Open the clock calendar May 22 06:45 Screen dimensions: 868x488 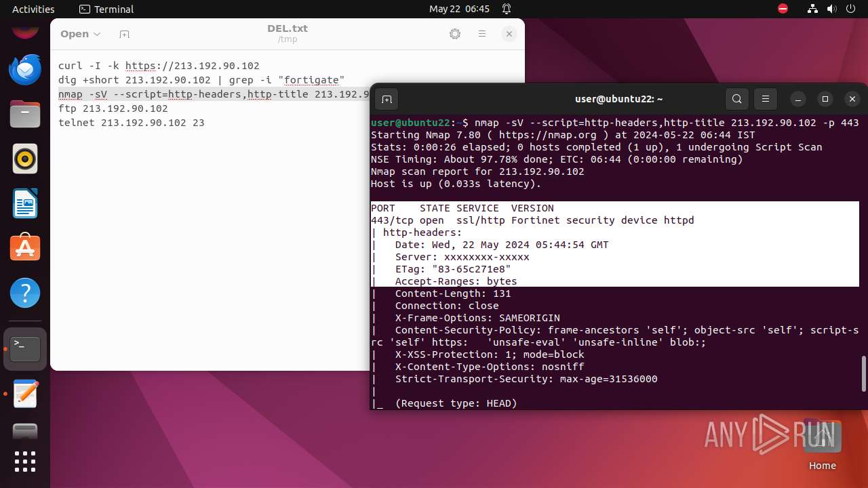click(459, 9)
